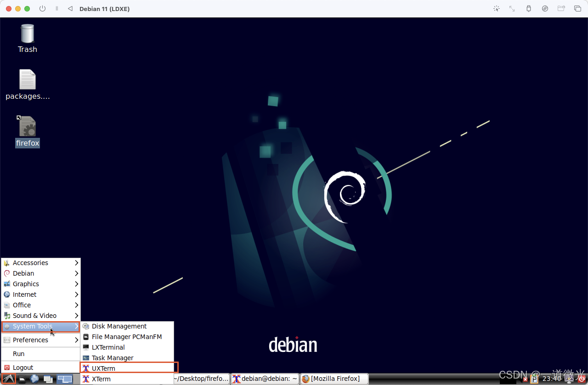Choose Run from the start menu
The height and width of the screenshot is (385, 588).
(41, 354)
